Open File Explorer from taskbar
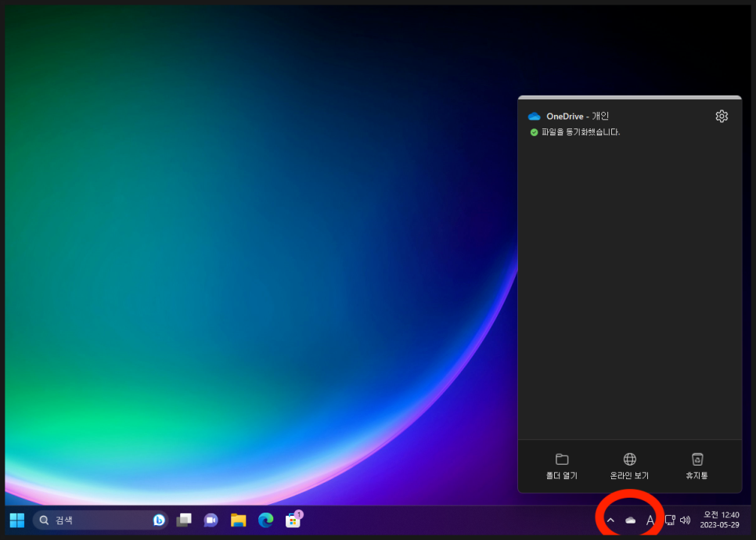This screenshot has height=540, width=756. 238,520
